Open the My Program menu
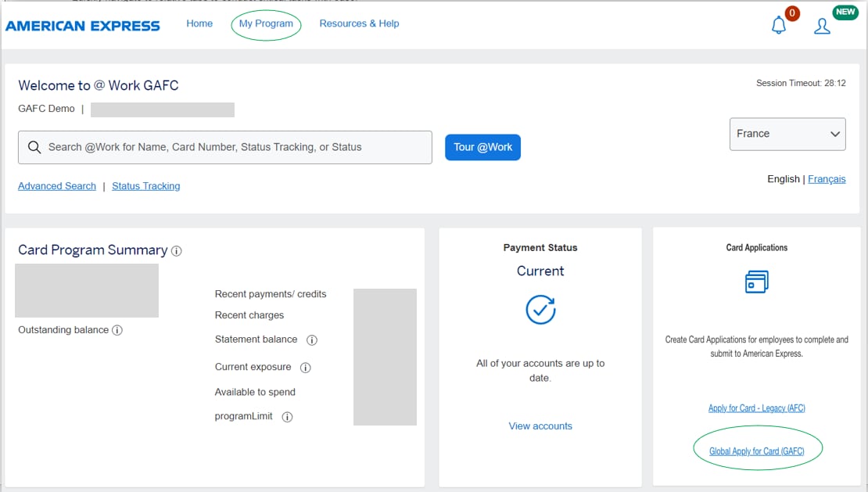868x492 pixels. [x=266, y=23]
